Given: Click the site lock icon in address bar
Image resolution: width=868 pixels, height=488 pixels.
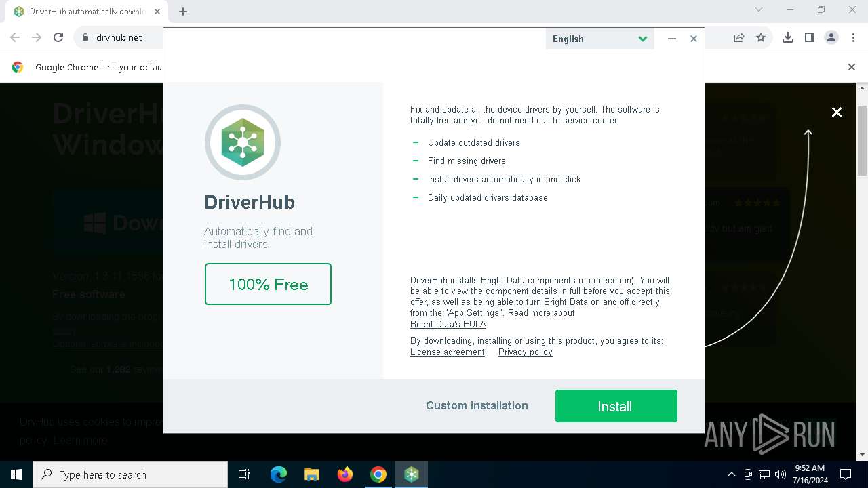Looking at the screenshot, I should click(85, 37).
